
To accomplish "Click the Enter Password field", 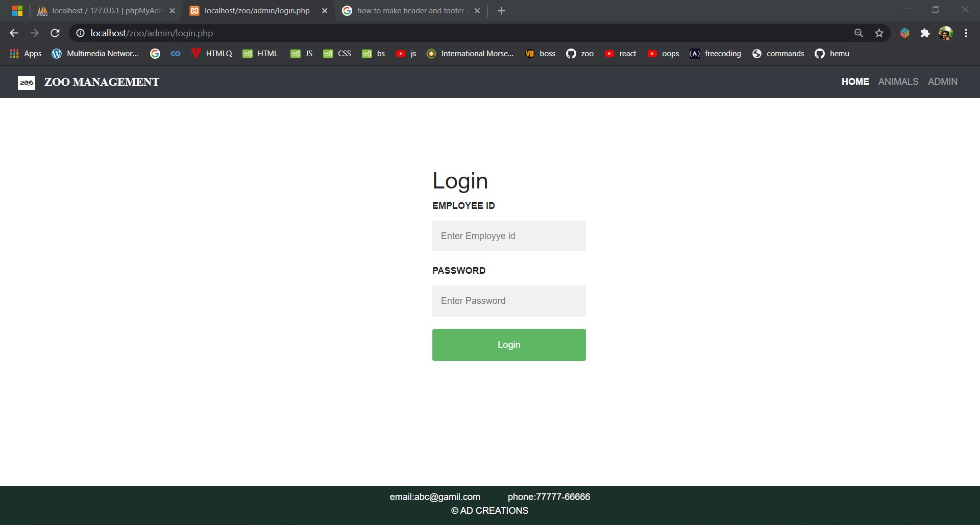I will point(509,301).
